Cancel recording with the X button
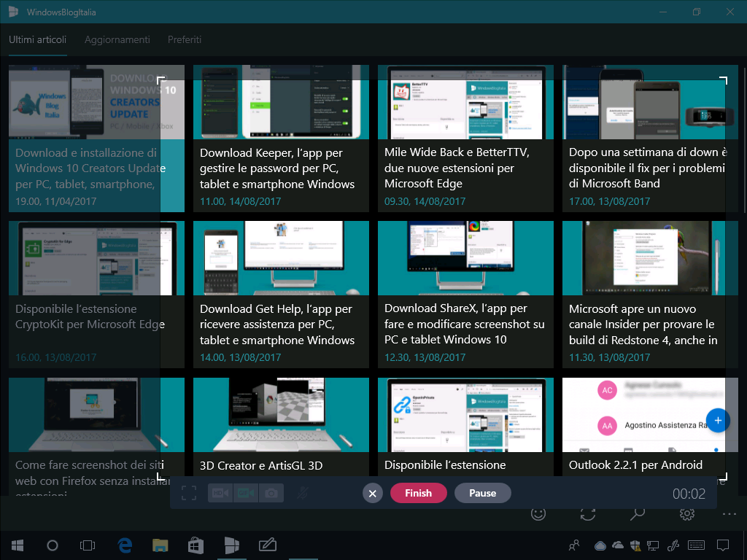Screen dimensions: 747x560 (373, 494)
